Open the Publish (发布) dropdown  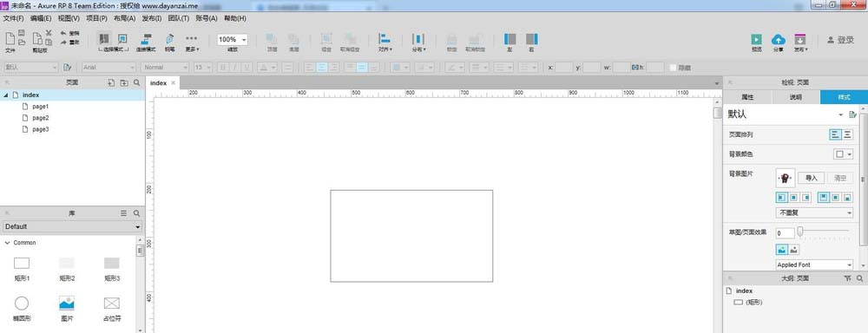pos(800,42)
